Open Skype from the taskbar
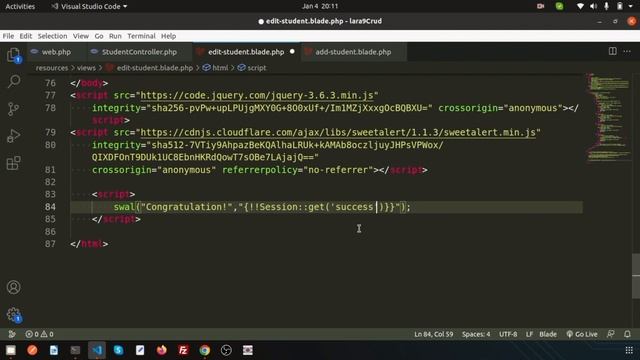The image size is (640, 360). click(118, 350)
